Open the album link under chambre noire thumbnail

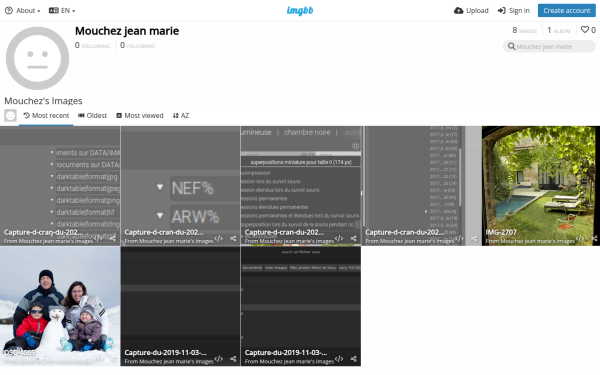pos(297,241)
